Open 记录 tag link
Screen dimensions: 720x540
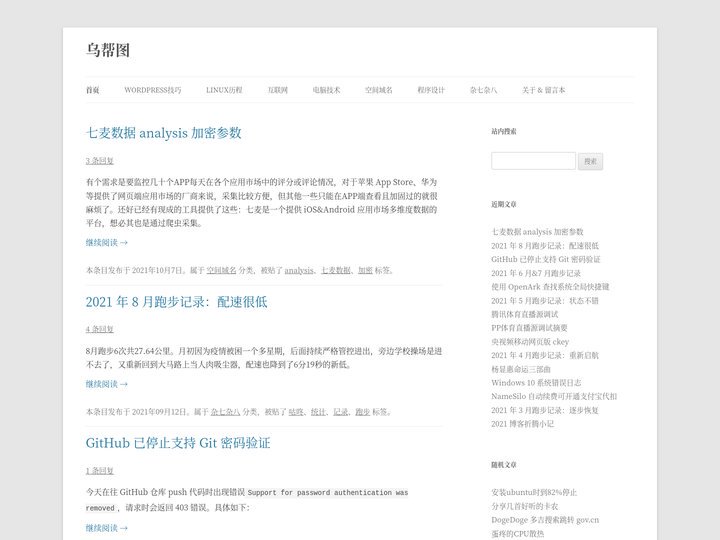pos(340,412)
